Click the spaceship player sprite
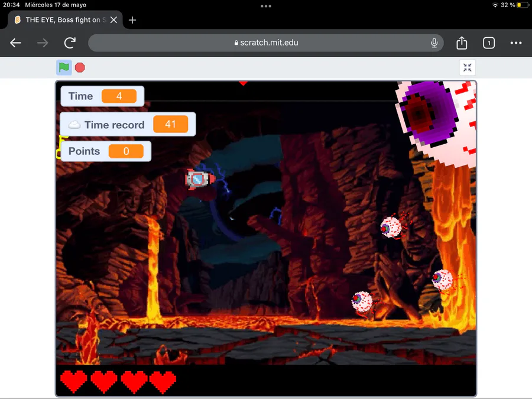 click(x=200, y=179)
